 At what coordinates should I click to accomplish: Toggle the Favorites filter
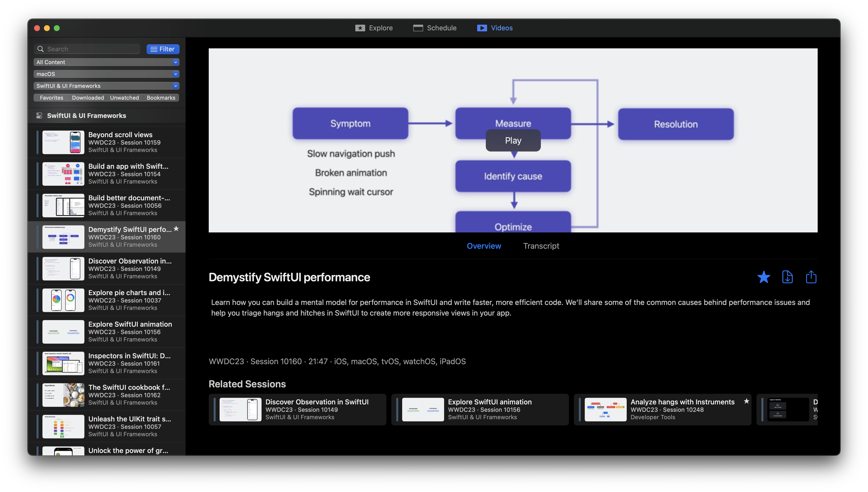pyautogui.click(x=51, y=98)
